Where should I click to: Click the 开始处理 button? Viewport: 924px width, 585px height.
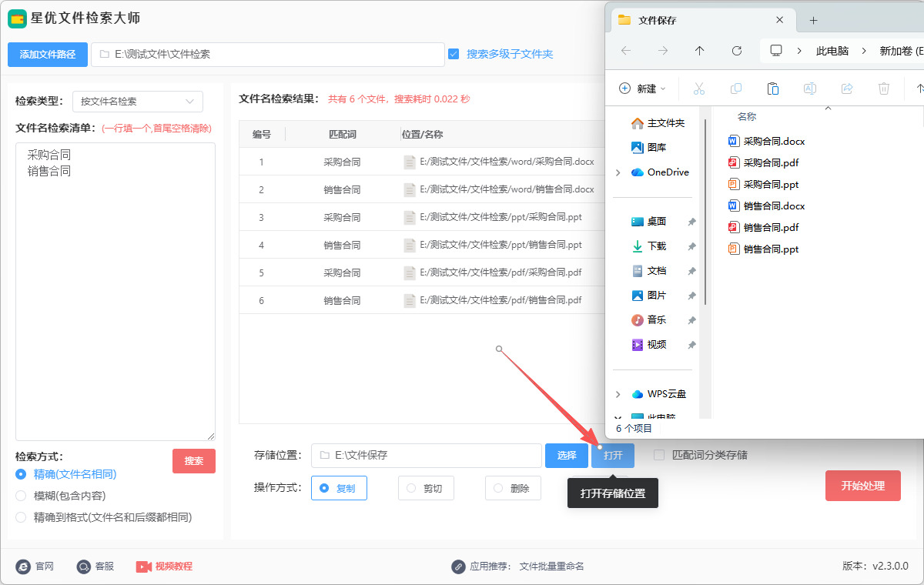[x=862, y=486]
